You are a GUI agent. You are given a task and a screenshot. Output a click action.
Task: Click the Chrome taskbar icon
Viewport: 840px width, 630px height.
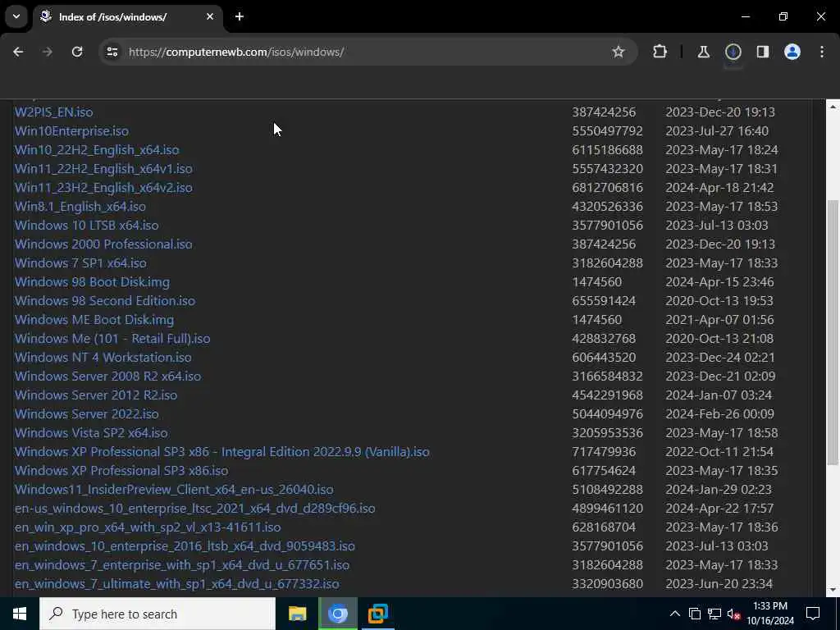tap(337, 614)
